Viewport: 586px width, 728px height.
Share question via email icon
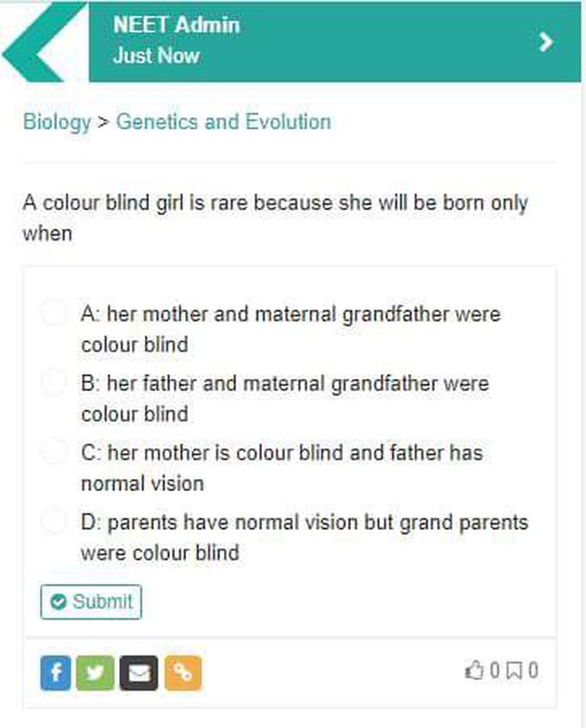(139, 673)
